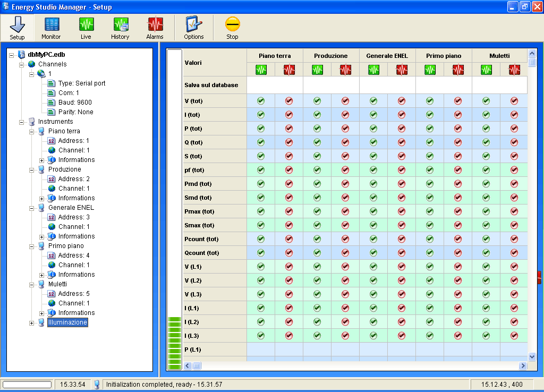Viewport: 544px width, 392px height.
Task: Select the Setup toolbar tab
Action: (x=18, y=28)
